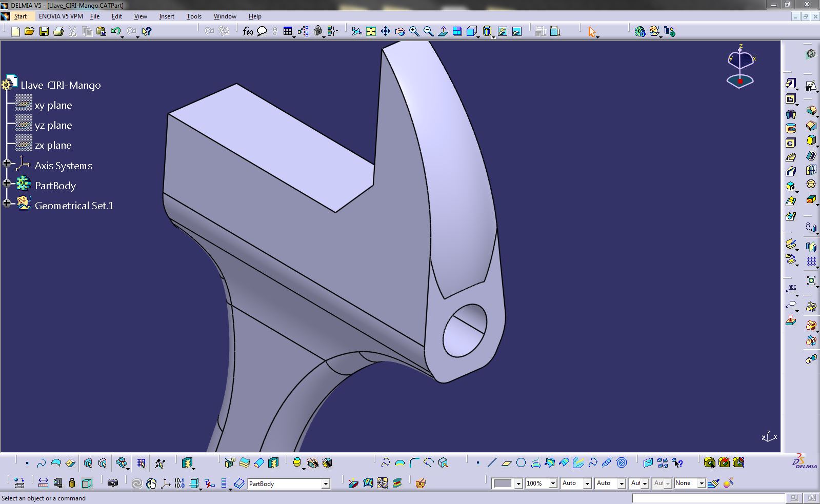Activate the What's This help pointer
The image size is (820, 504).
147,32
